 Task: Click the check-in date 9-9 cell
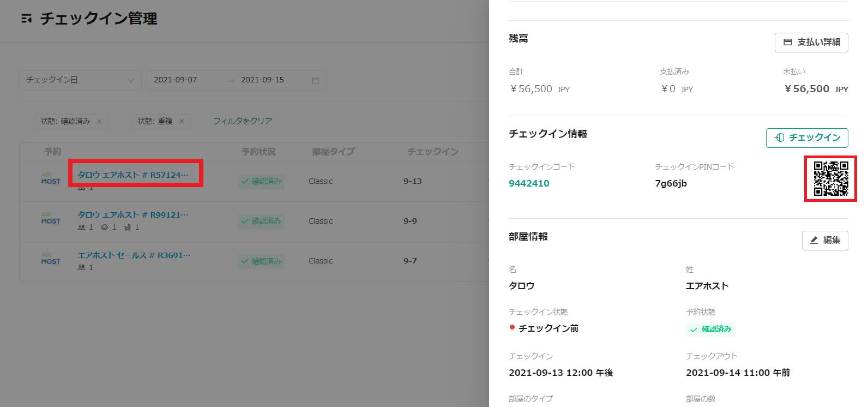click(x=410, y=221)
